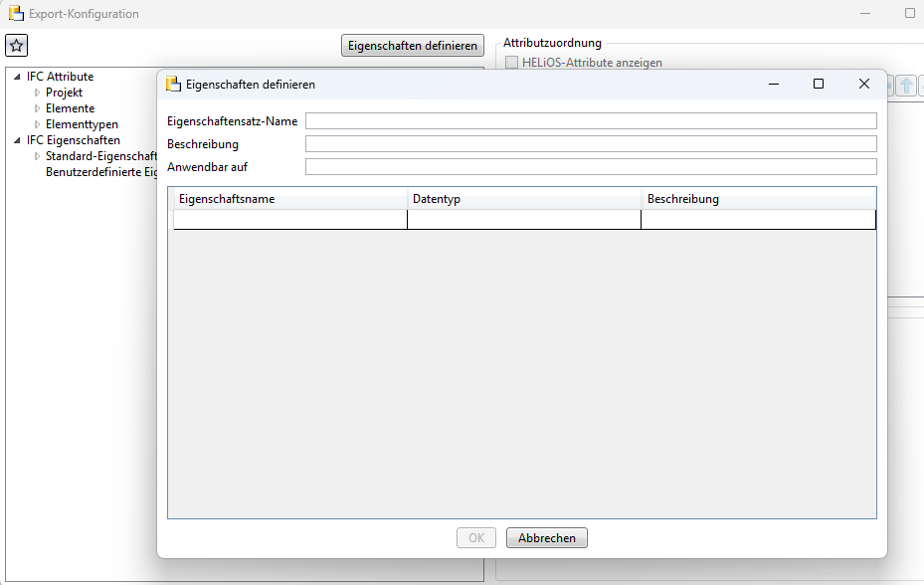The width and height of the screenshot is (924, 585).
Task: Minimize the Eigenschaften definieren dialog
Action: click(774, 84)
